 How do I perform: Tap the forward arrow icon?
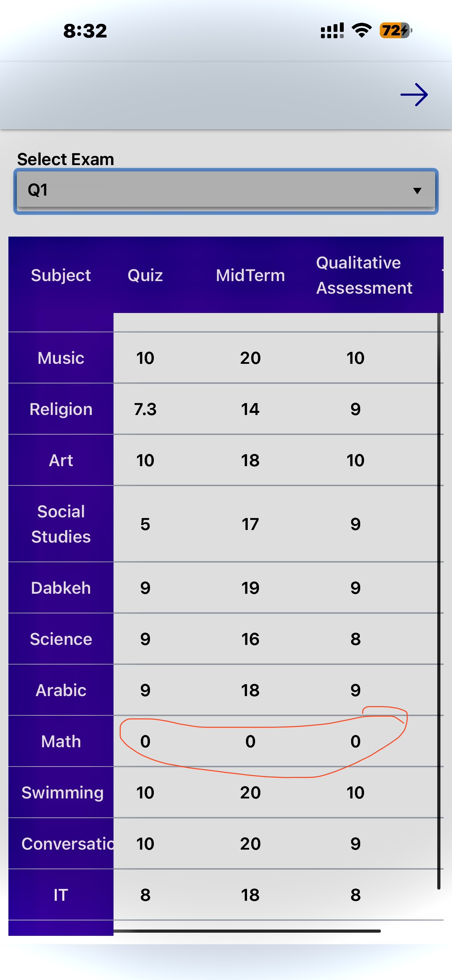pos(414,95)
